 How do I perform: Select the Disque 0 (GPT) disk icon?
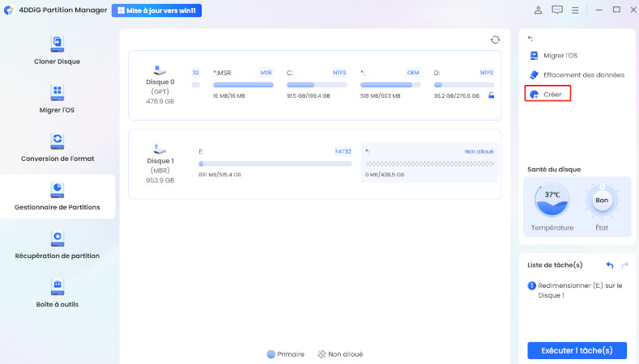[x=160, y=70]
